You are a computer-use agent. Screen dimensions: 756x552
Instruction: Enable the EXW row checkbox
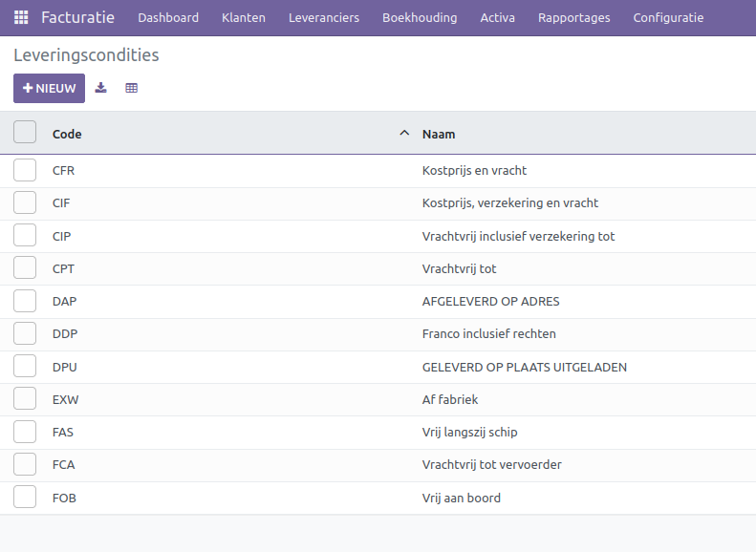pyautogui.click(x=25, y=399)
